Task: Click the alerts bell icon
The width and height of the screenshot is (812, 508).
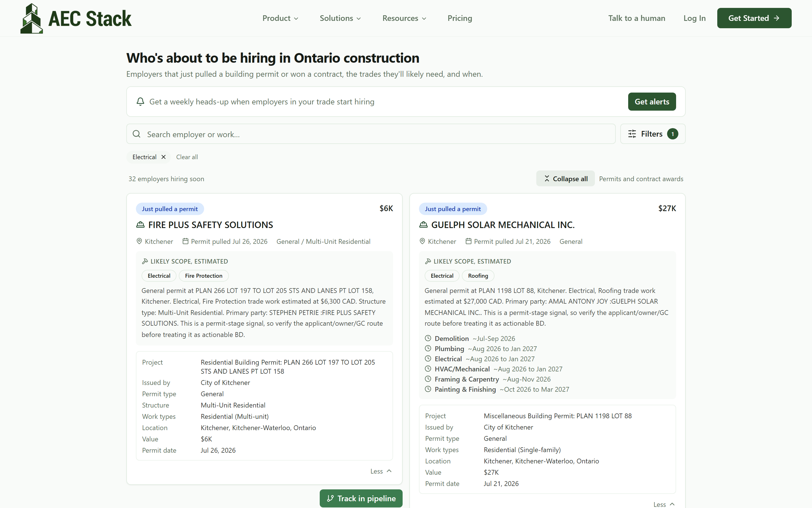Action: point(141,102)
